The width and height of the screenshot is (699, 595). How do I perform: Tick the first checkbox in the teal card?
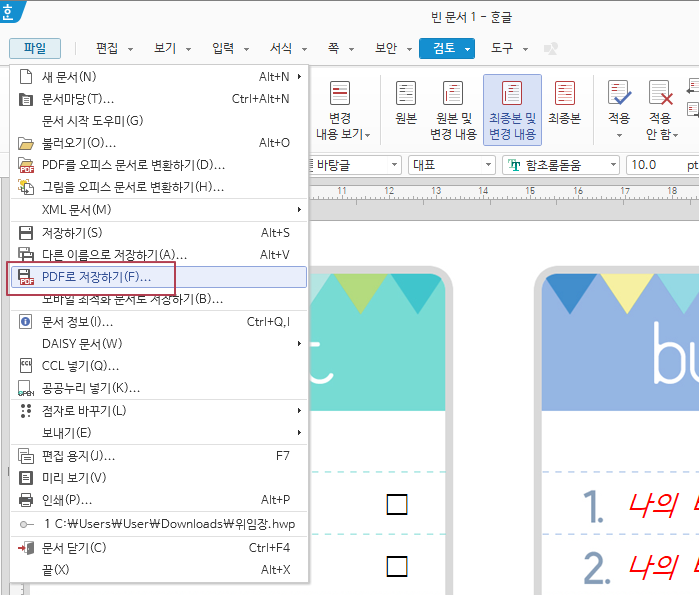coord(397,505)
